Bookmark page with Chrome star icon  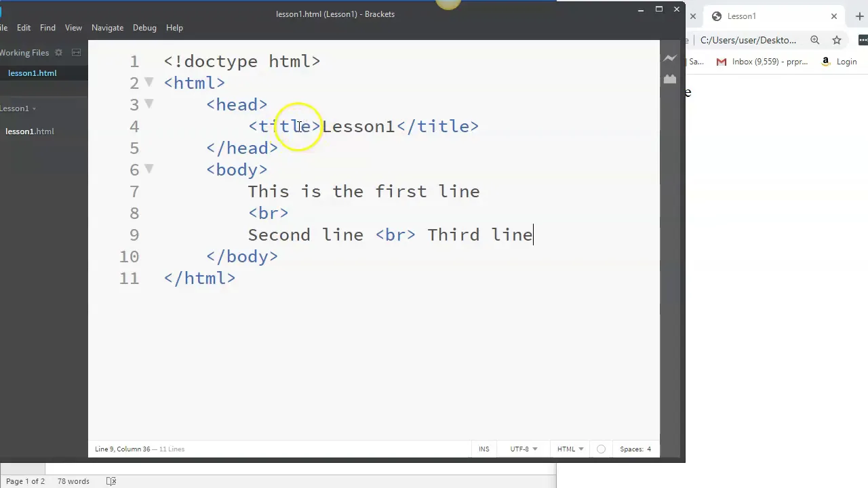(837, 40)
